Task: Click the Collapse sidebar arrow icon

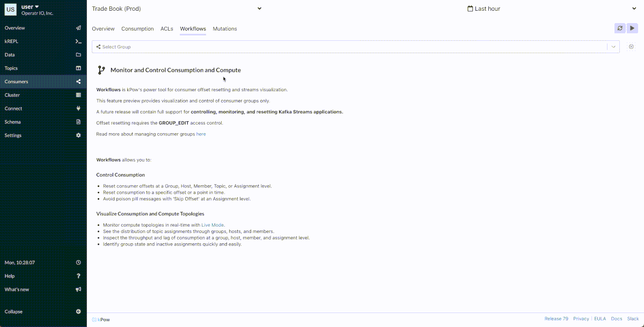Action: (x=78, y=311)
